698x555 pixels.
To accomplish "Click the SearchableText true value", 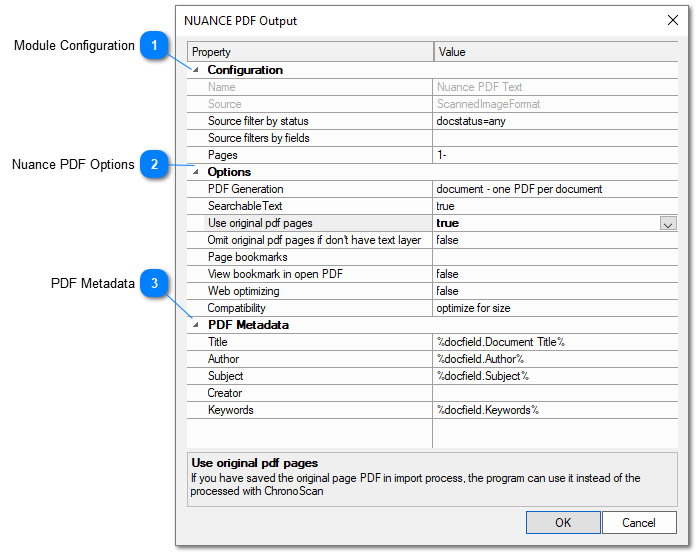I will [555, 206].
